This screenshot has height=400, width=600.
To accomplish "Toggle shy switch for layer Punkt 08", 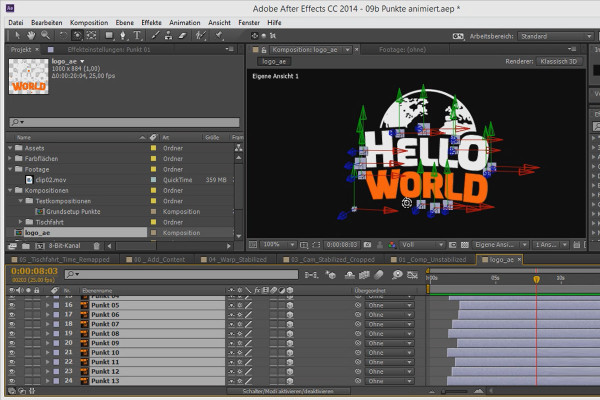I will [x=231, y=333].
